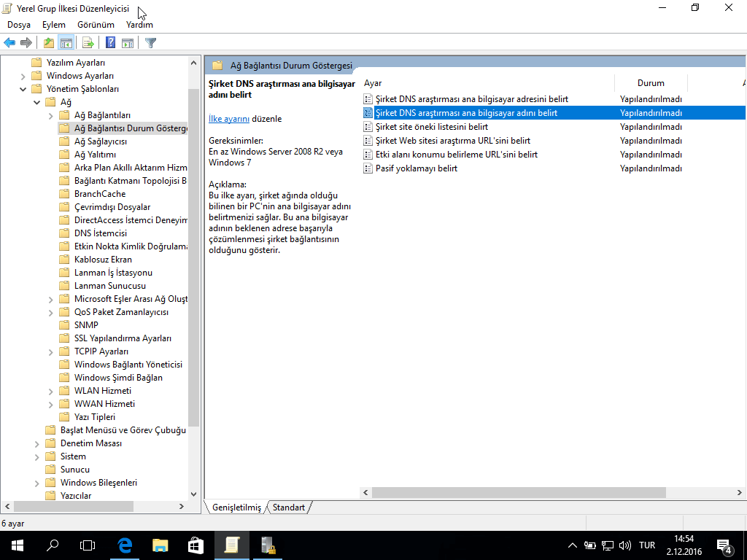Toggle the Show/Hide Console Tree button
747x560 pixels.
tap(66, 43)
